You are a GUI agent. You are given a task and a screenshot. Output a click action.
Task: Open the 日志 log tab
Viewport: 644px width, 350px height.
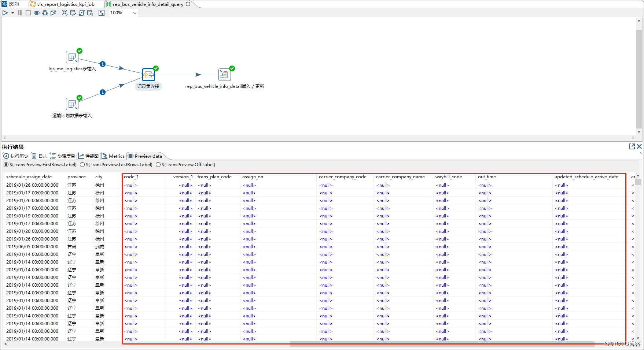click(x=40, y=156)
